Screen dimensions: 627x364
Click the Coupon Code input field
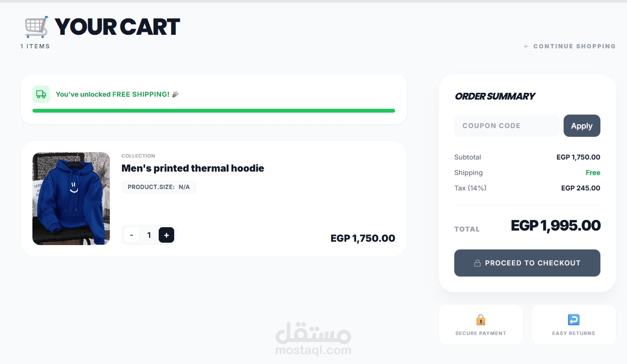click(x=507, y=126)
